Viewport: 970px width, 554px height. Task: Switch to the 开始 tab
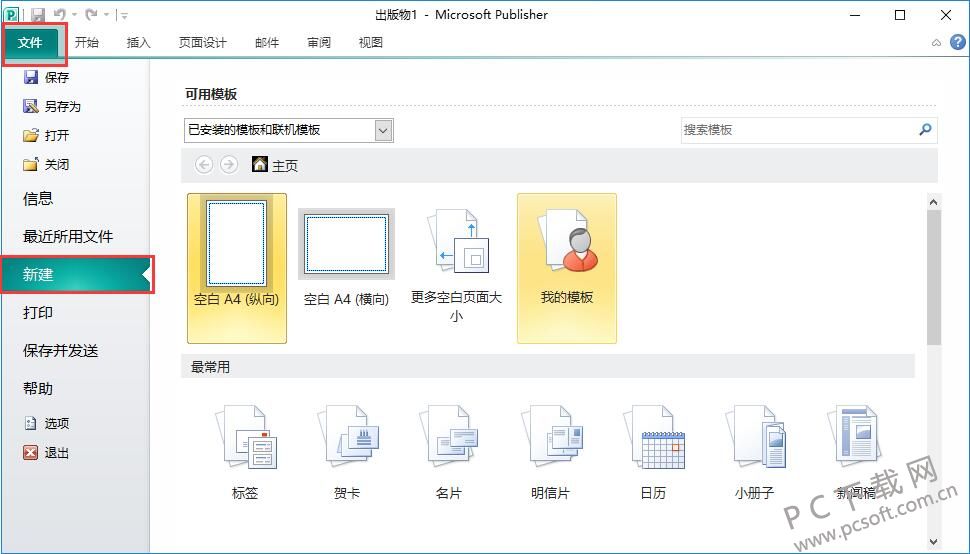87,43
